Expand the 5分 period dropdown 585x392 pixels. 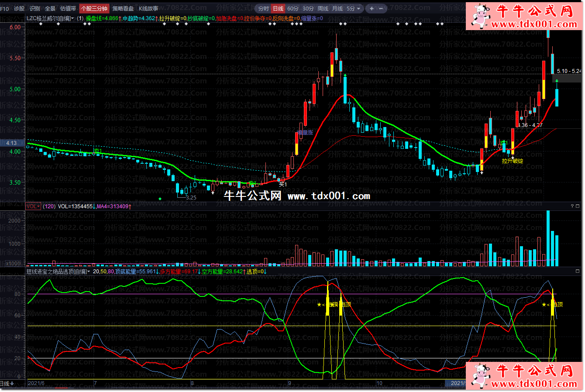(x=354, y=8)
